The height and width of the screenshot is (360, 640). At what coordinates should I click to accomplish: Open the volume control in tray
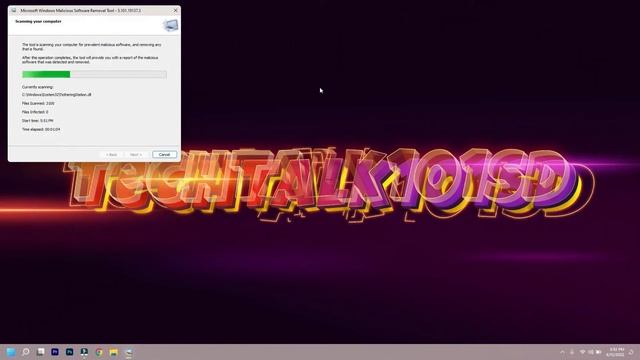(x=590, y=352)
